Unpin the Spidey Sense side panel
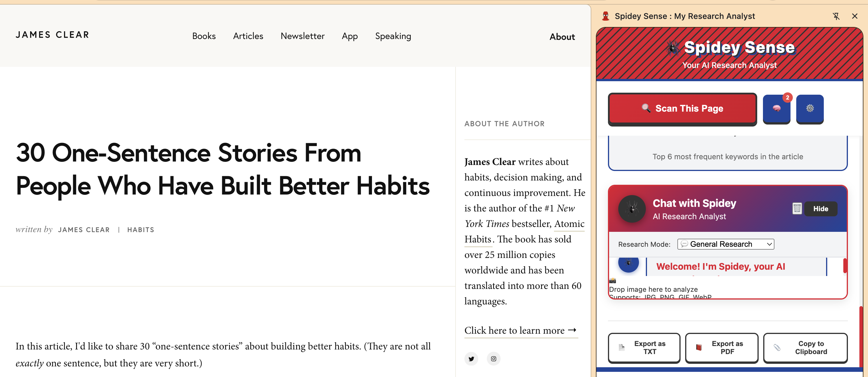868x377 pixels. (x=836, y=16)
